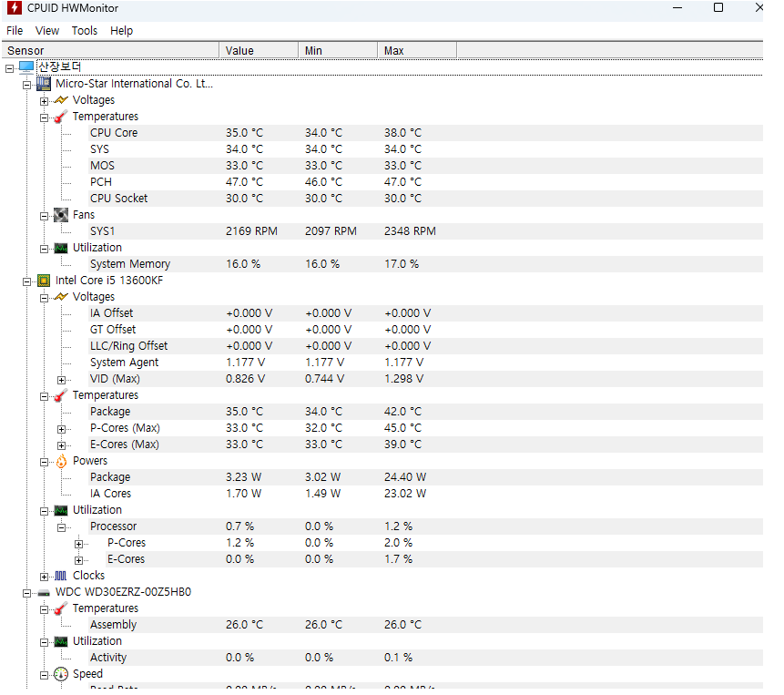Click the motherboard Temperatures thermometer icon
The height and width of the screenshot is (695, 784).
(x=61, y=117)
